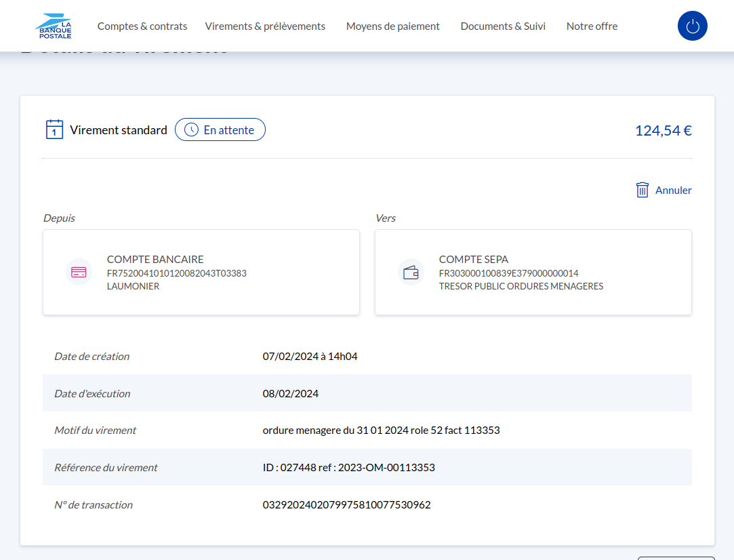Select the Compte Bancaire source card

(201, 272)
